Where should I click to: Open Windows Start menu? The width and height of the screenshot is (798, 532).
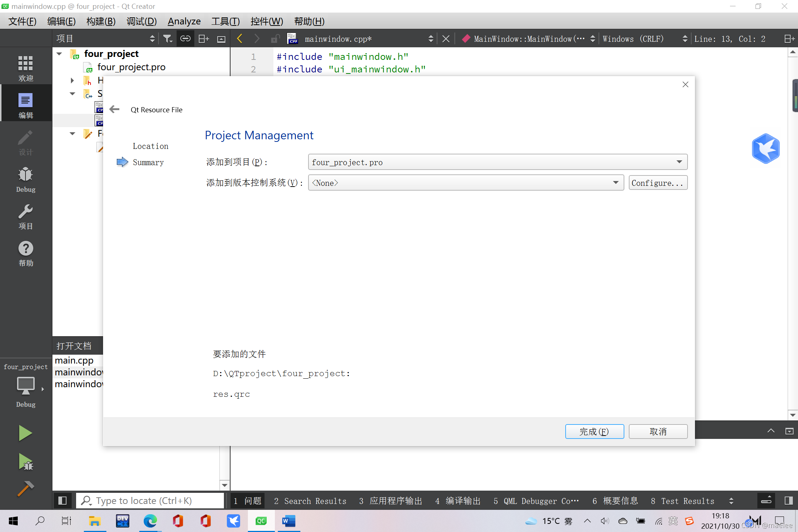13,521
